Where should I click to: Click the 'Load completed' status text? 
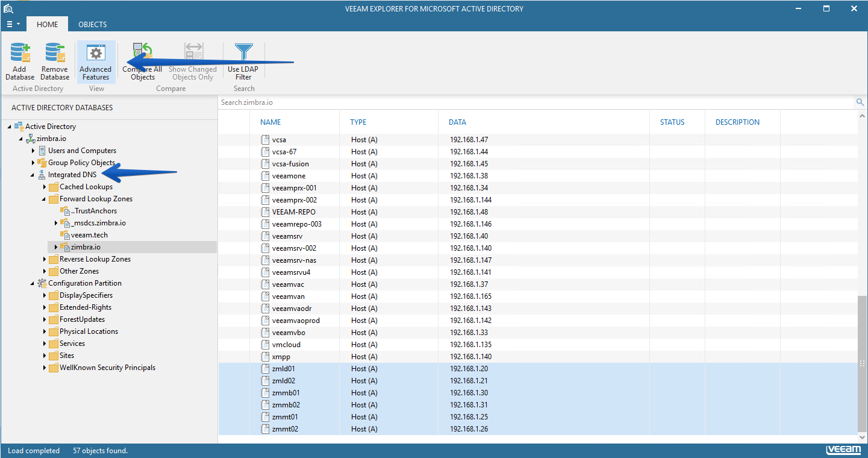pos(34,451)
